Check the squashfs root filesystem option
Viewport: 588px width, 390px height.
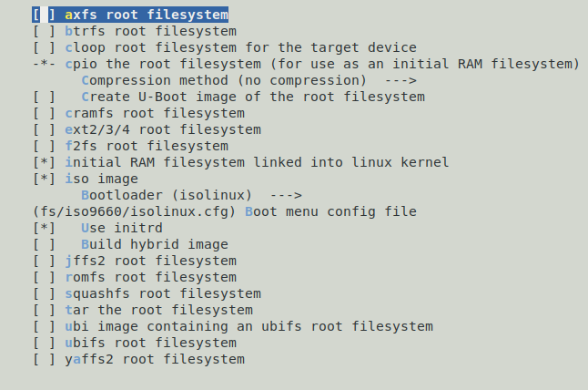[44, 293]
